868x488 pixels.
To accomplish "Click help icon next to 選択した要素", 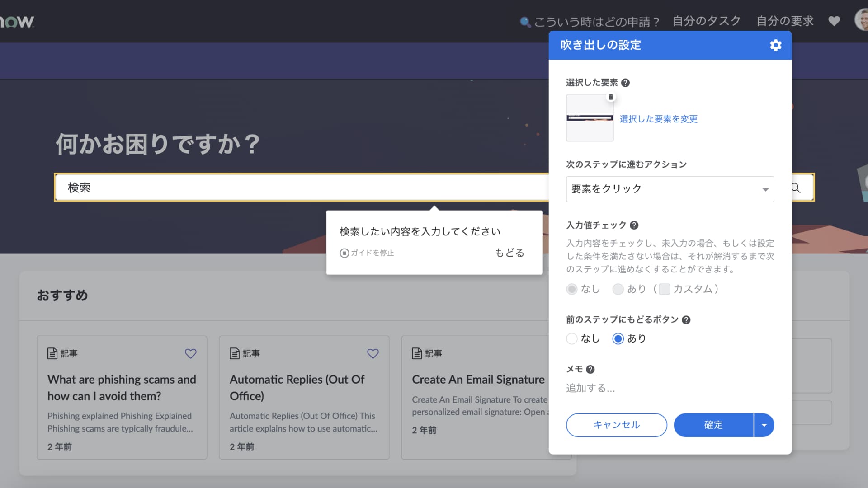I will coord(625,83).
